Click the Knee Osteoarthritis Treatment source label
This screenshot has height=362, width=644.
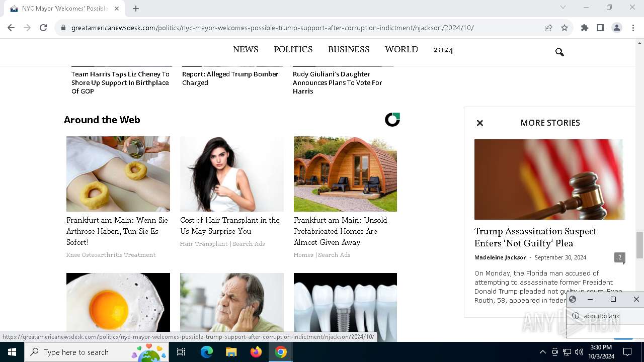pos(111,255)
